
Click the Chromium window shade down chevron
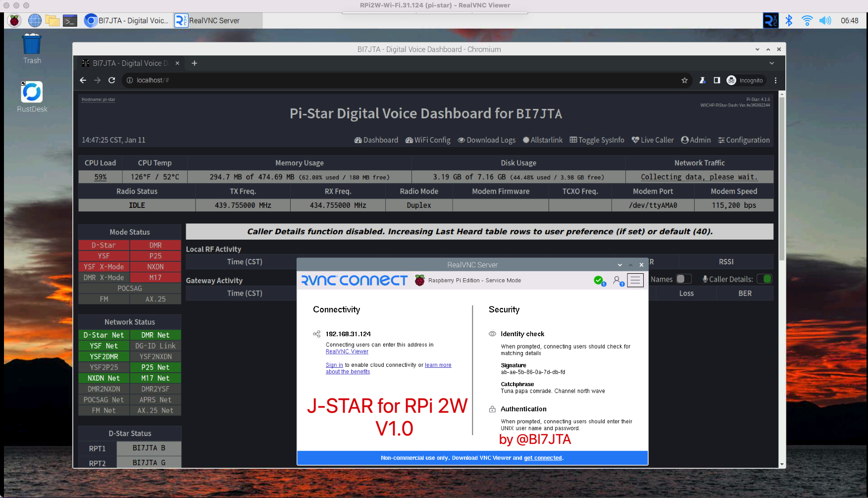tap(757, 50)
